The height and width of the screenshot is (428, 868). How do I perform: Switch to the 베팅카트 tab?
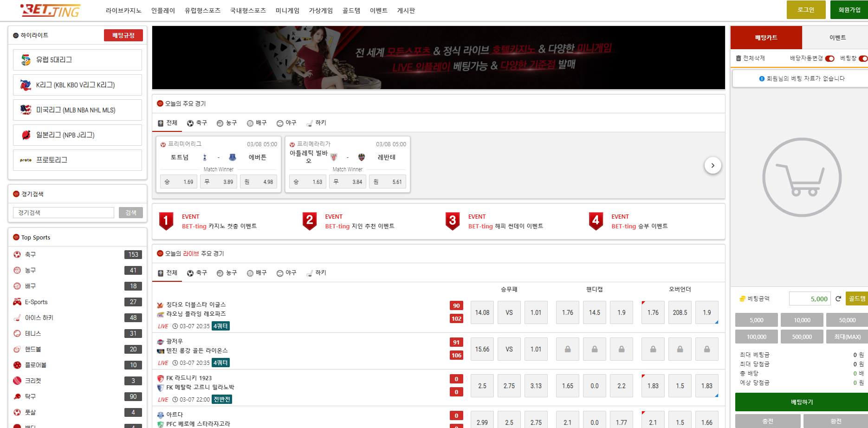[x=766, y=38]
